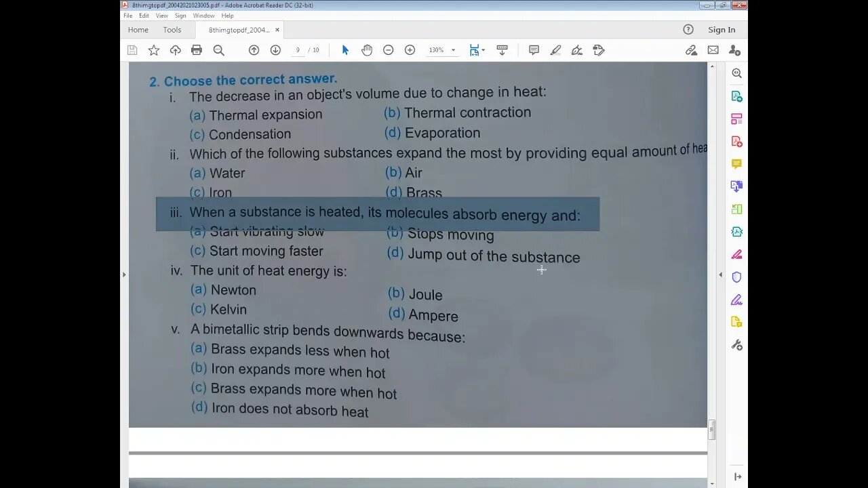Click the answer text "Joule"
This screenshot has height=488, width=868.
point(425,295)
